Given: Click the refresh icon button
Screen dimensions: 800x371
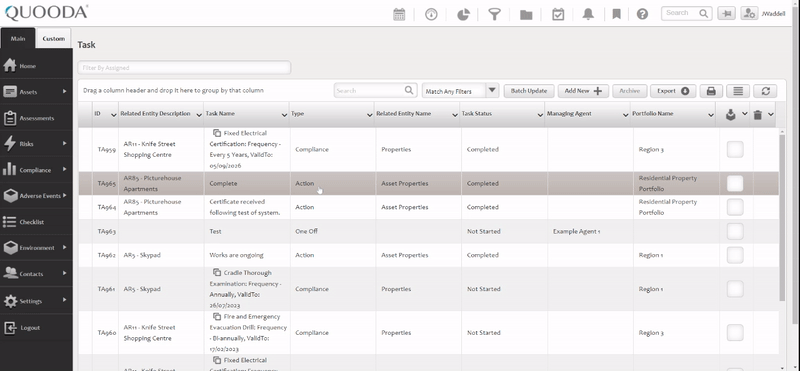Looking at the screenshot, I should click(x=765, y=91).
